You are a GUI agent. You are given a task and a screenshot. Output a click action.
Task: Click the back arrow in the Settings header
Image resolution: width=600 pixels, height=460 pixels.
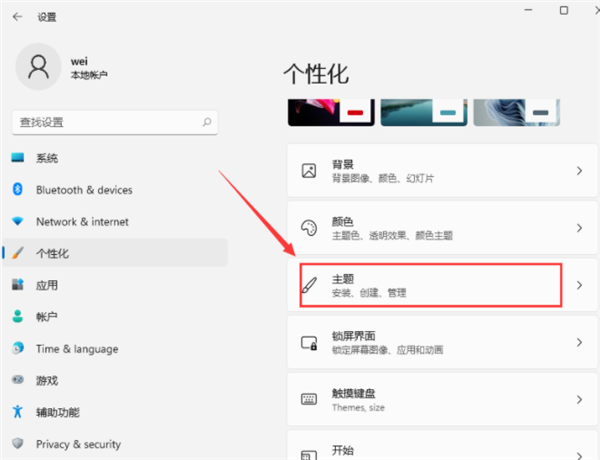tap(17, 17)
